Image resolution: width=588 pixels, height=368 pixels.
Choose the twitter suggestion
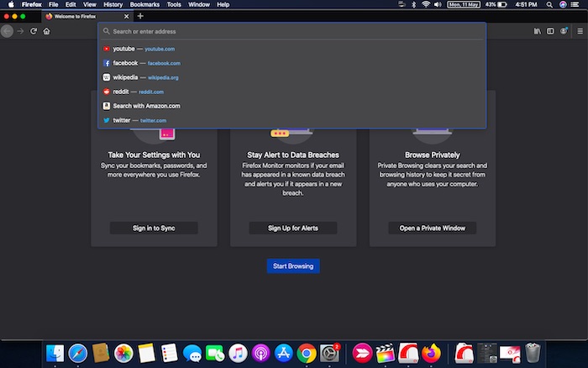[291, 120]
